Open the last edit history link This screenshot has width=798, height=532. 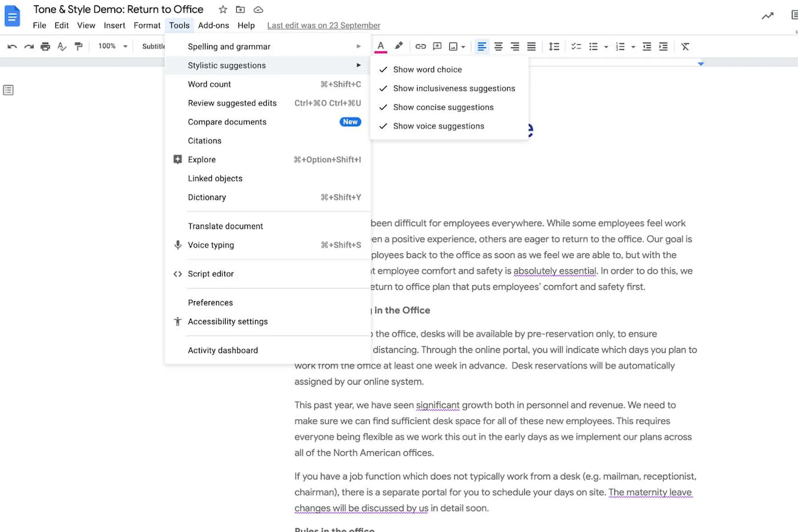point(323,25)
